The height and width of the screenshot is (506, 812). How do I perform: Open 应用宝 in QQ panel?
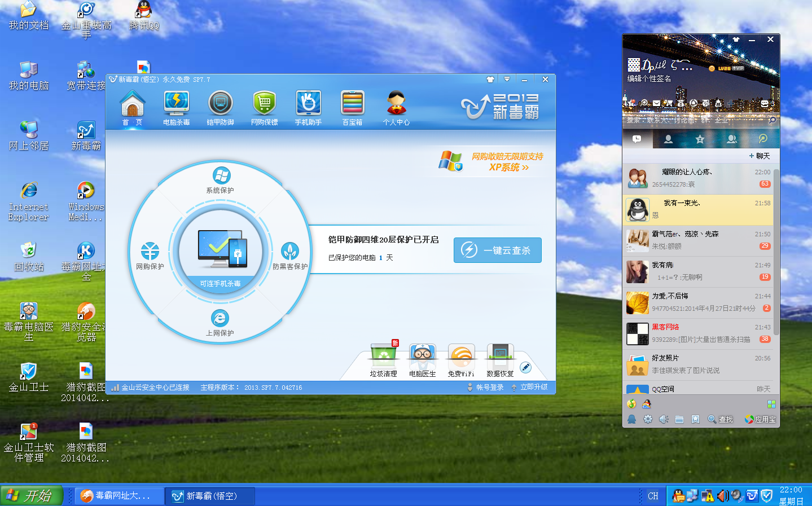(x=760, y=419)
